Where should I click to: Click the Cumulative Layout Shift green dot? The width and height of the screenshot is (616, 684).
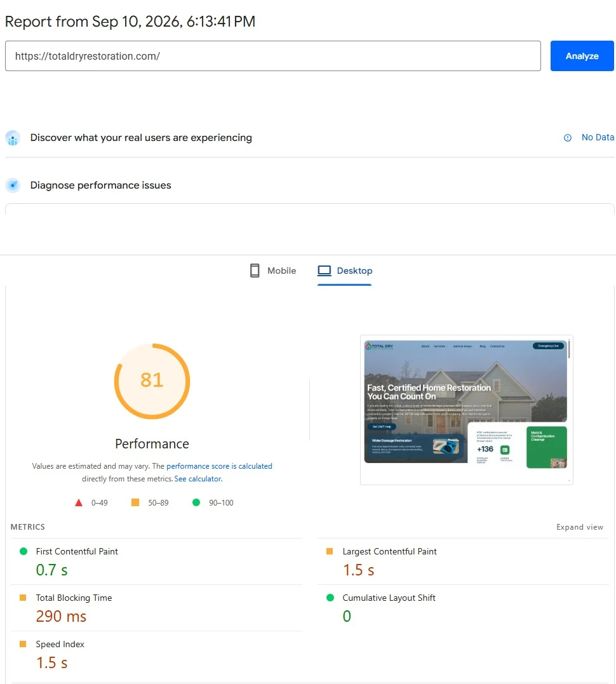click(330, 598)
